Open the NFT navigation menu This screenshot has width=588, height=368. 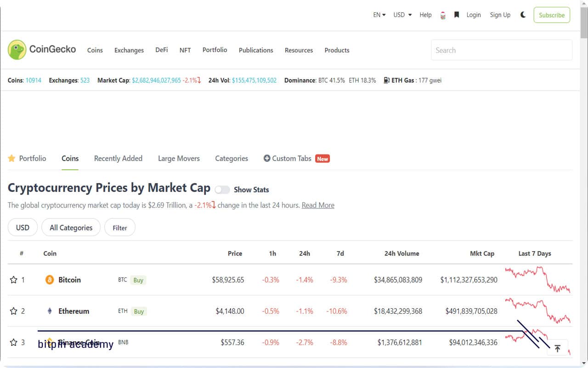185,50
